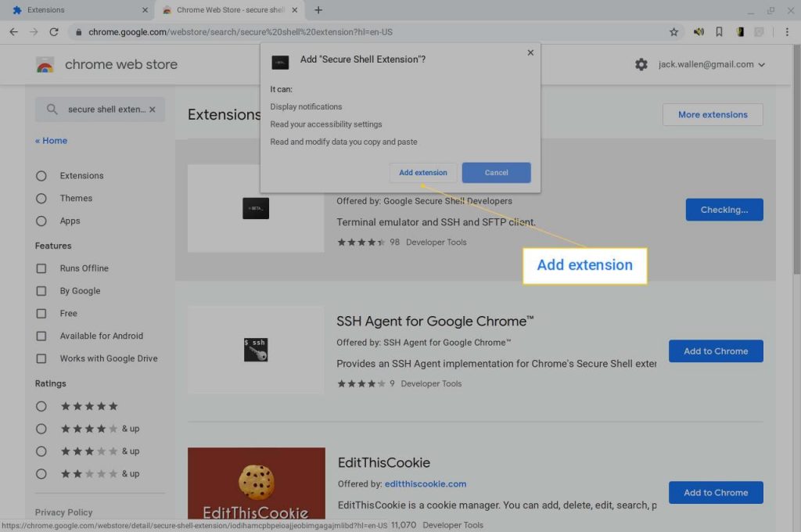The width and height of the screenshot is (801, 532).
Task: Click the EditThisCookie cookie thumbnail
Action: click(256, 483)
